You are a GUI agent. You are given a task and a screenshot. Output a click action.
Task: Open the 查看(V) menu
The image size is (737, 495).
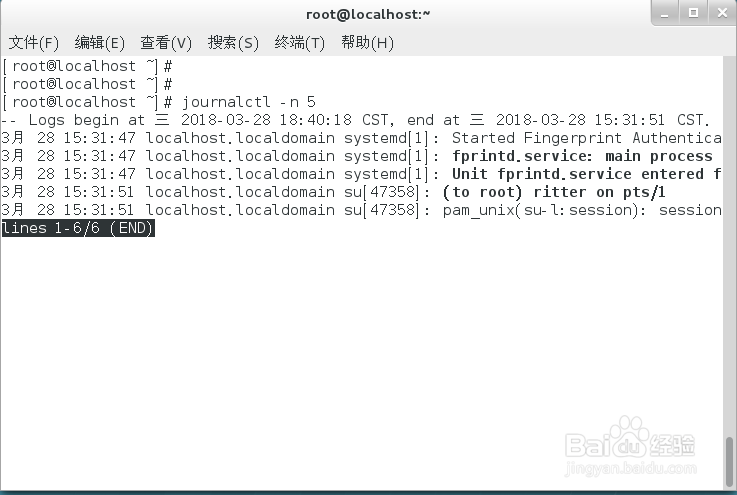(166, 43)
